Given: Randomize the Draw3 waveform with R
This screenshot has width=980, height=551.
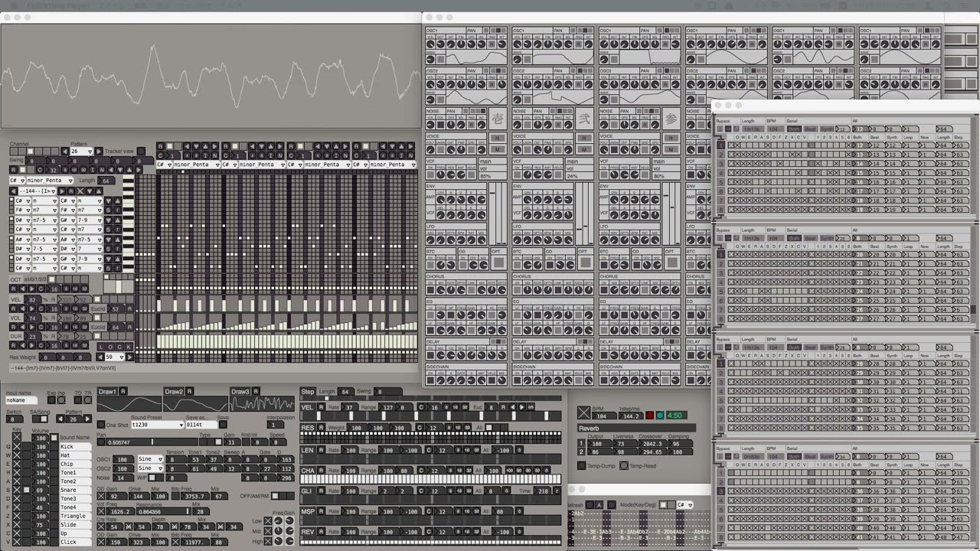Looking at the screenshot, I should tap(256, 392).
